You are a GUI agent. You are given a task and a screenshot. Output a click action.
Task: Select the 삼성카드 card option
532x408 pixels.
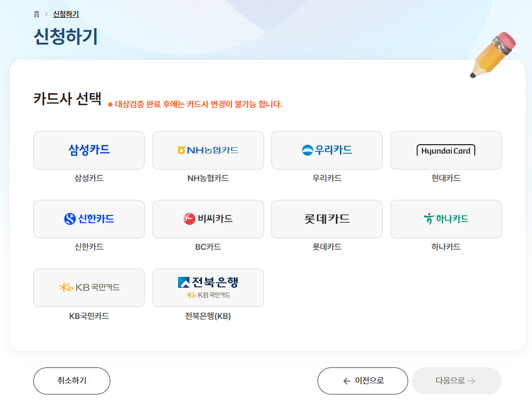88,150
